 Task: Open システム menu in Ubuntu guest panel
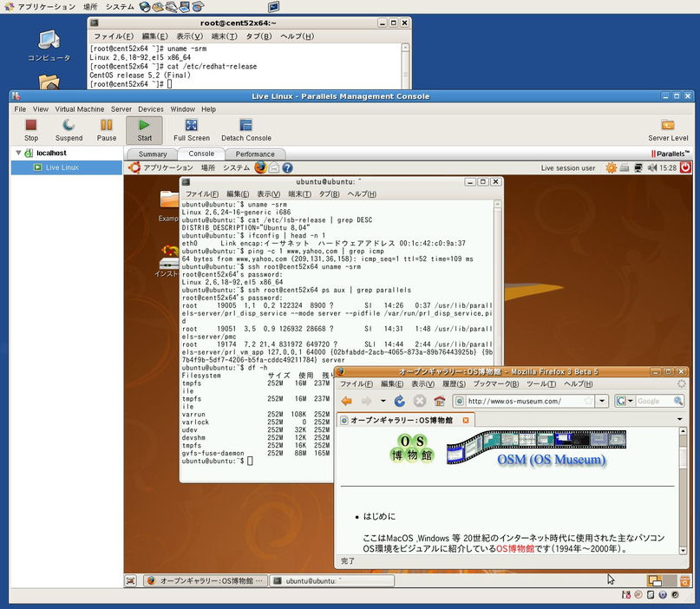pyautogui.click(x=236, y=168)
